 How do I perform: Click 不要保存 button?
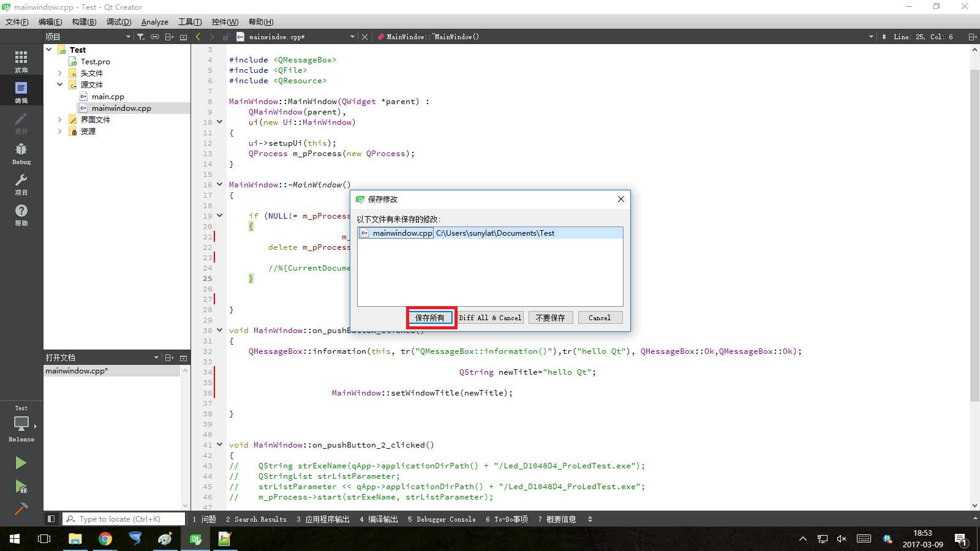click(x=551, y=318)
